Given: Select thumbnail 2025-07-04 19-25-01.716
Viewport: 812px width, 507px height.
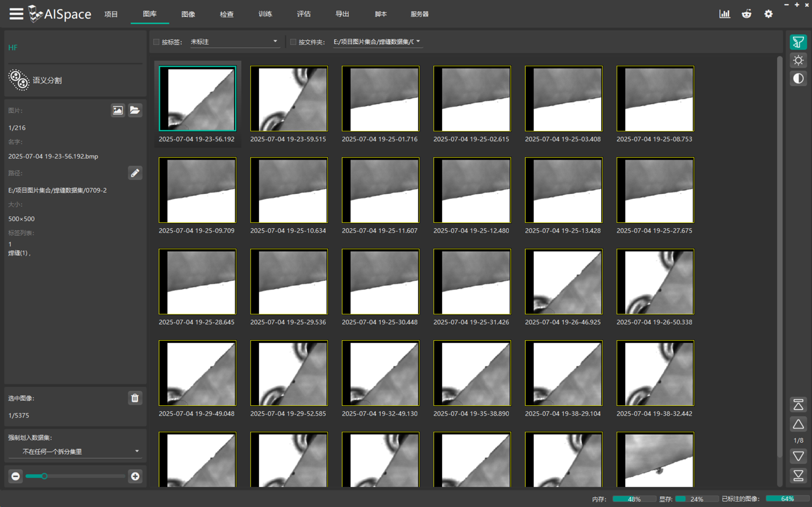Looking at the screenshot, I should 380,99.
